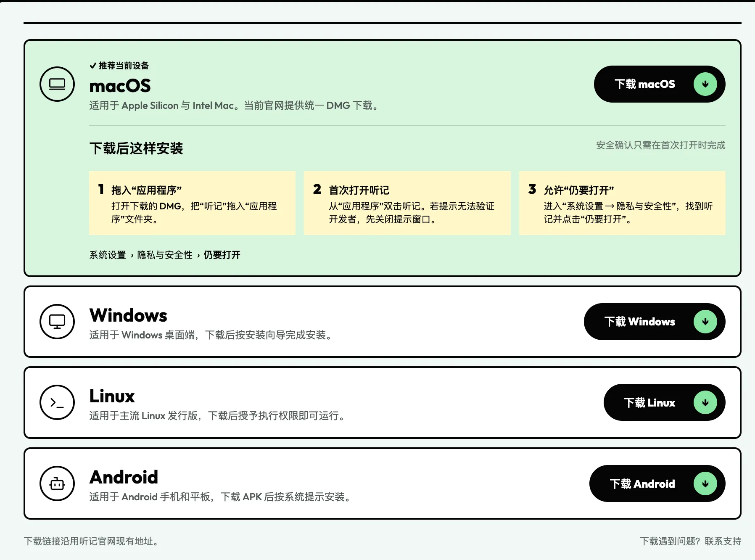This screenshot has height=560, width=755.
Task: Click footer note 下载链接沿用听记官网现有地址
Action: click(x=92, y=541)
